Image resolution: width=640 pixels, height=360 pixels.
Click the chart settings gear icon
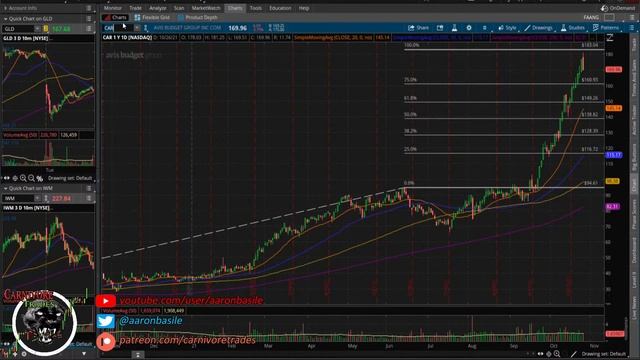point(469,28)
